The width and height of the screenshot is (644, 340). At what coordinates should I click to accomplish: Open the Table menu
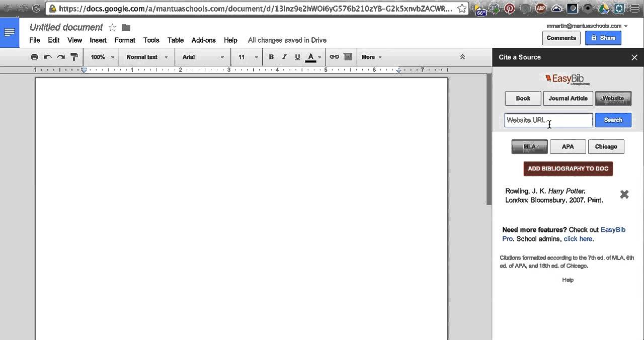coord(176,40)
